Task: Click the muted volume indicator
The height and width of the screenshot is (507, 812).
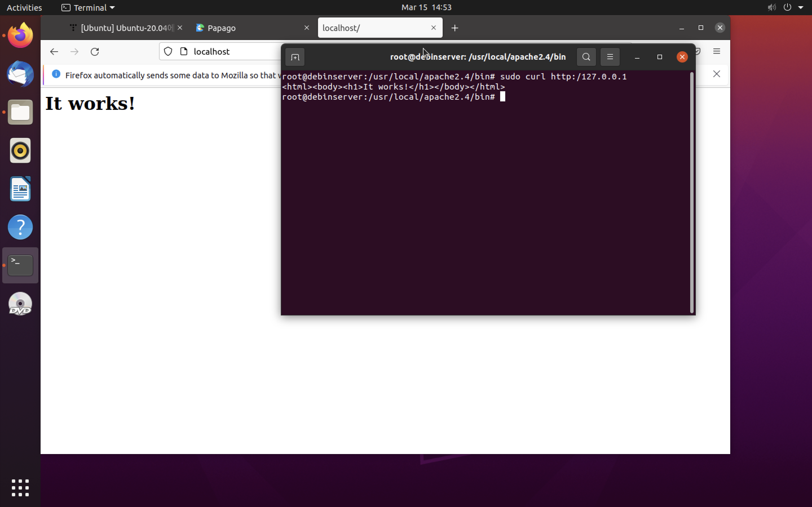Action: [x=771, y=7]
